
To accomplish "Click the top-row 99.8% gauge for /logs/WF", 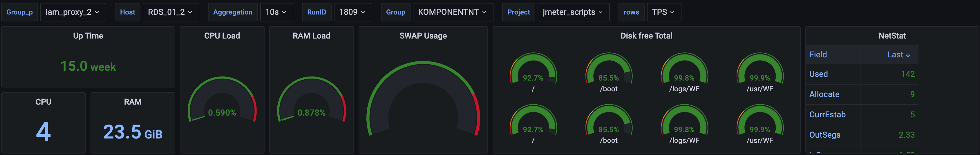I will click(x=684, y=69).
